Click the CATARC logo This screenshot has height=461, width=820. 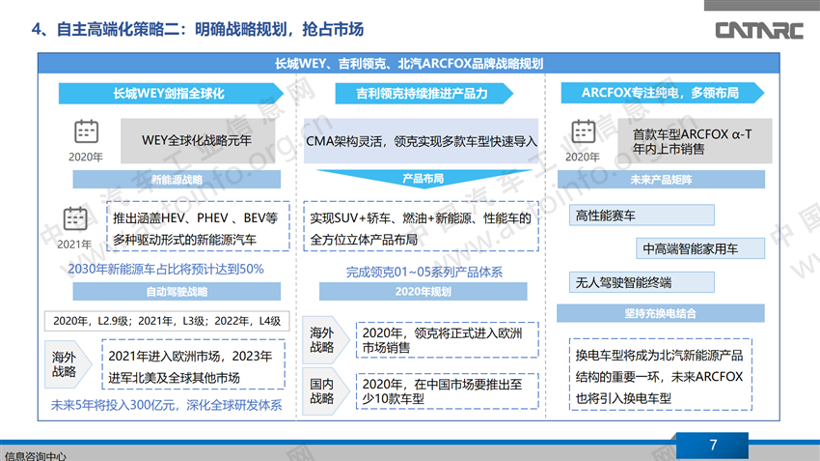(x=759, y=30)
